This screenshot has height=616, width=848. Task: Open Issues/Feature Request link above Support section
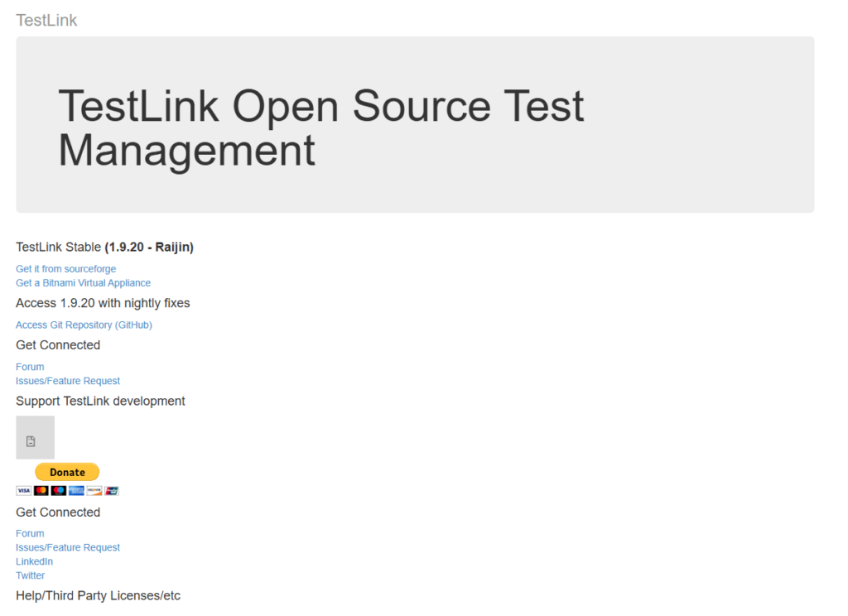[68, 381]
